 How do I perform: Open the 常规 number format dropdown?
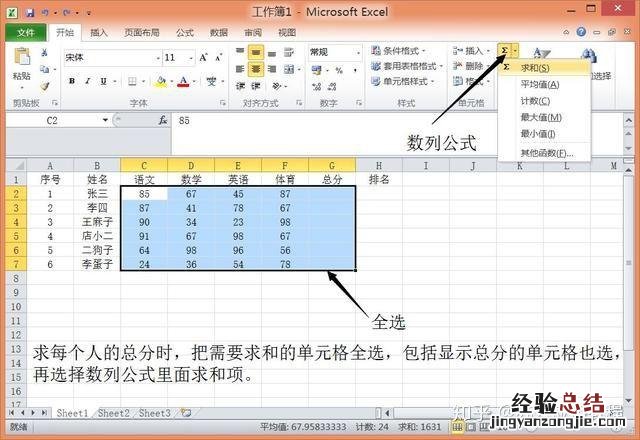point(358,52)
